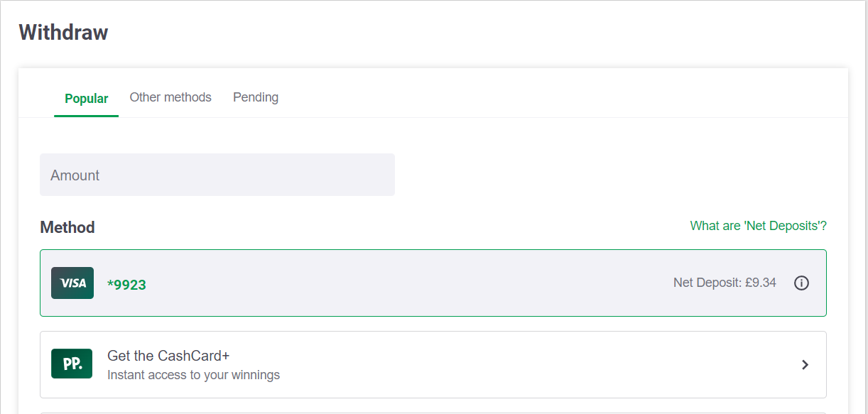The image size is (868, 414).
Task: Open the Other methods tab
Action: (170, 97)
